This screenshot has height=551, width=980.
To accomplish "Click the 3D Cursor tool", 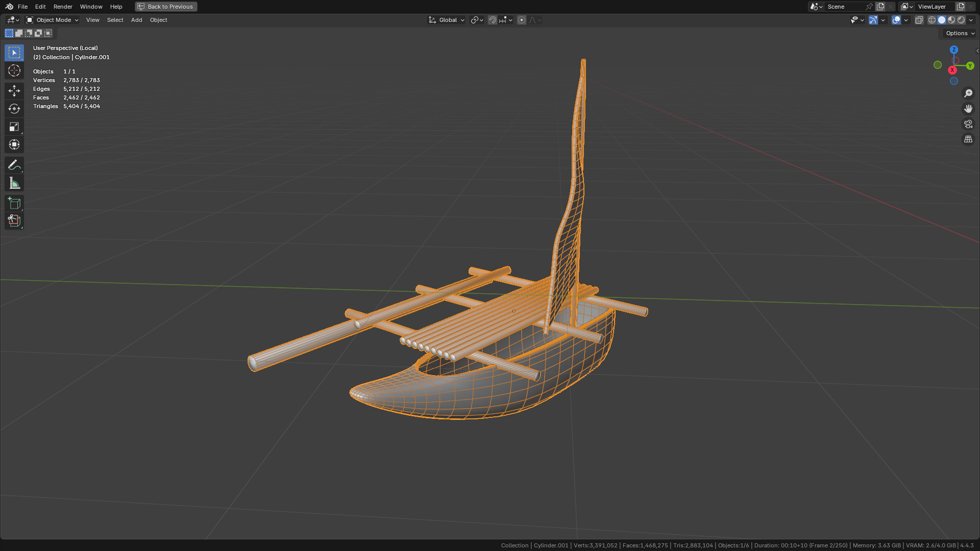I will pyautogui.click(x=14, y=70).
